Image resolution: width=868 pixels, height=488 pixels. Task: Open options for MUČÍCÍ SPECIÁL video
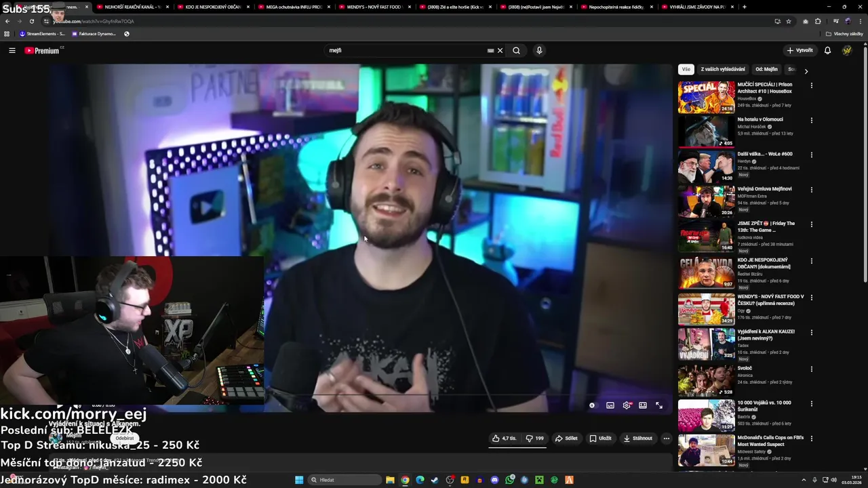pos(811,85)
